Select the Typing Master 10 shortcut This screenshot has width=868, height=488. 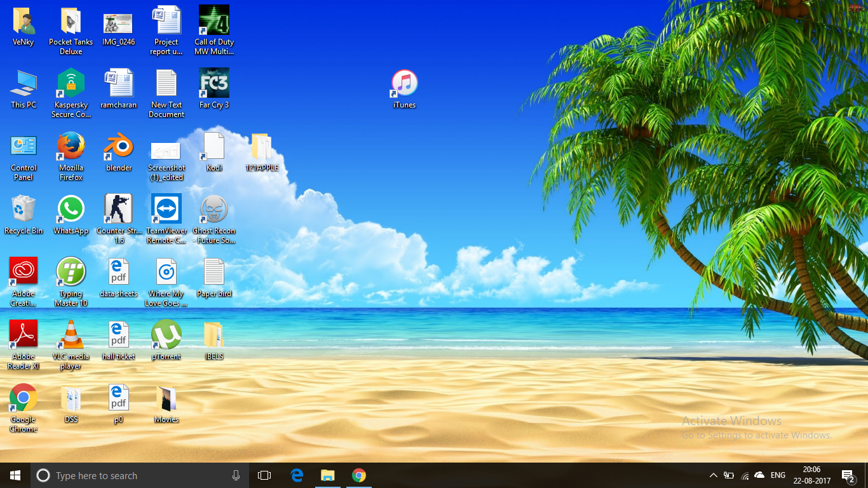point(71,282)
